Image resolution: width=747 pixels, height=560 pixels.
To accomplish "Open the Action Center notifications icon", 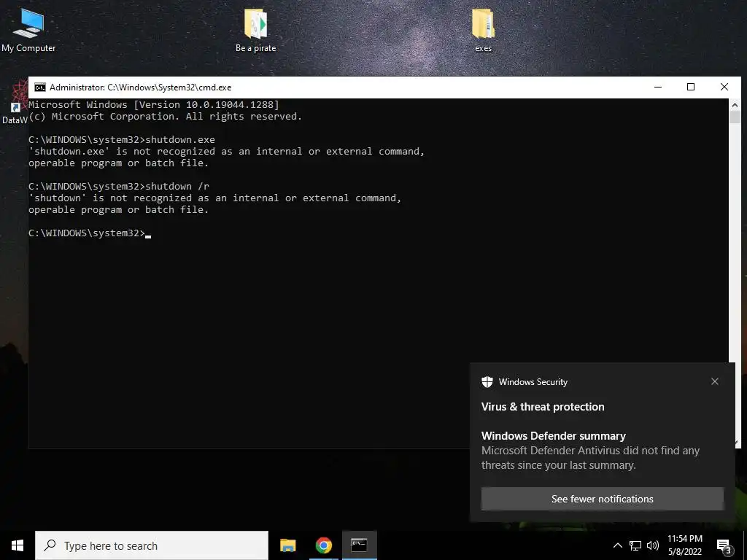I will 724,545.
